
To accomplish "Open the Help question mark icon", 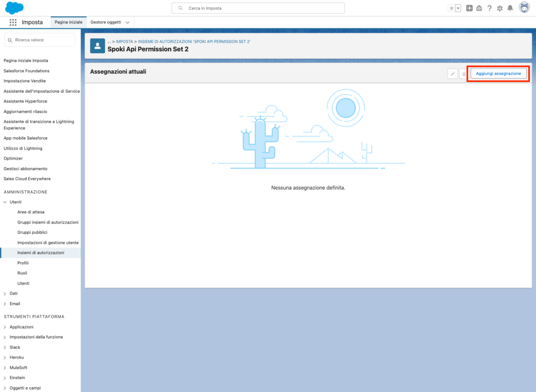I will tap(489, 8).
